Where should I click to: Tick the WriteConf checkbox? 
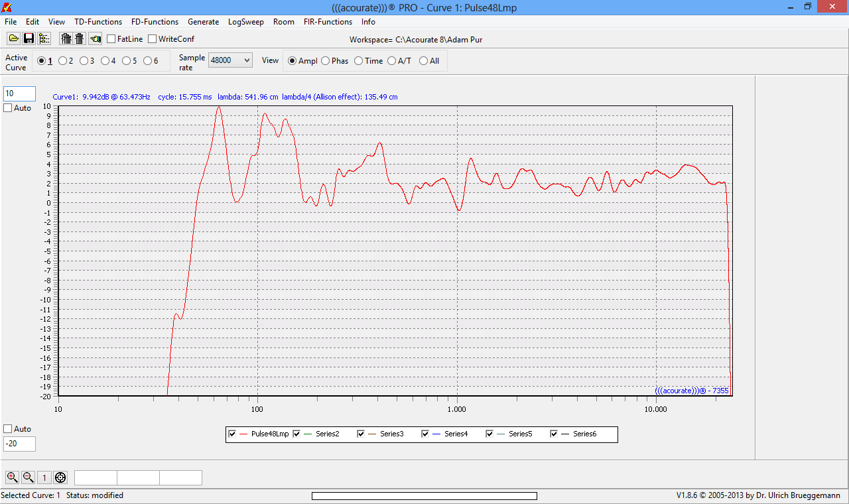click(153, 39)
